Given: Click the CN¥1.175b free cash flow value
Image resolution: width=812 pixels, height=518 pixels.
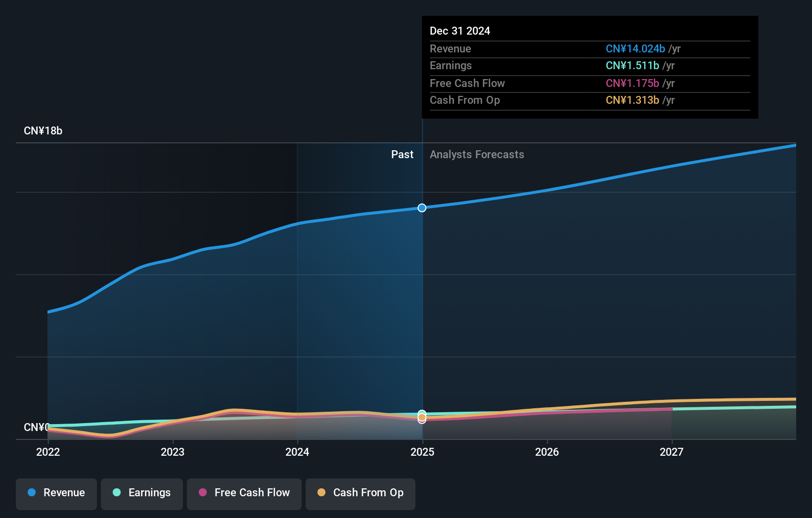Looking at the screenshot, I should tap(632, 84).
